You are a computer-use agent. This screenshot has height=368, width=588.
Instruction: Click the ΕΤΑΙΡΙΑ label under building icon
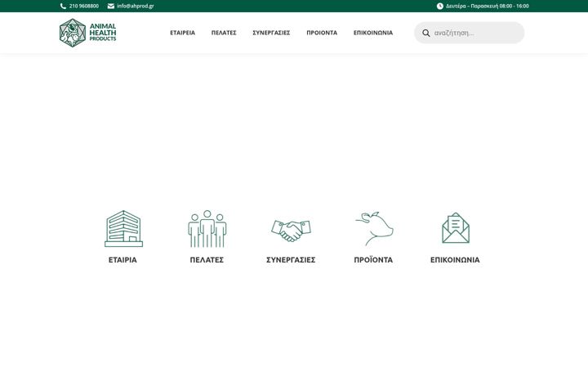(x=122, y=260)
